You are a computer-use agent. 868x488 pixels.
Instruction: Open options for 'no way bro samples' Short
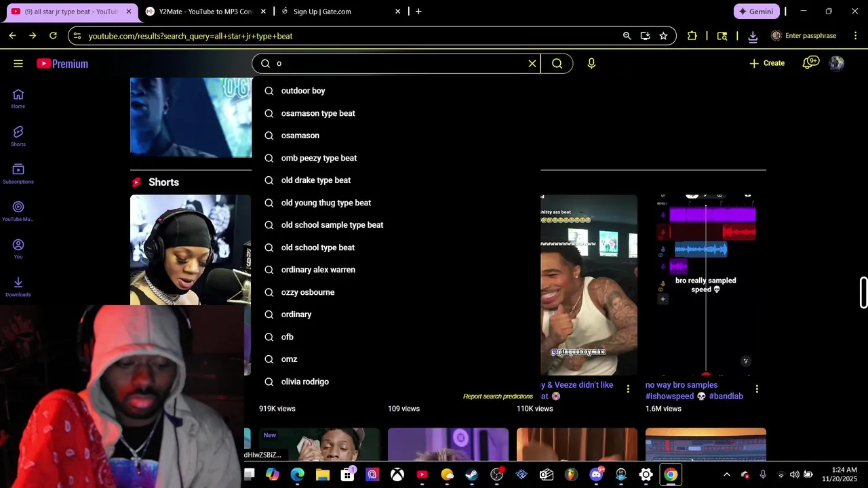[x=757, y=389]
